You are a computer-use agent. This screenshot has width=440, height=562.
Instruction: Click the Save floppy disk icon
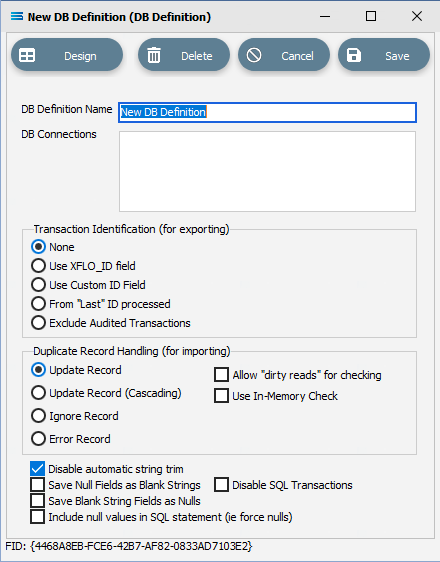pos(354,55)
